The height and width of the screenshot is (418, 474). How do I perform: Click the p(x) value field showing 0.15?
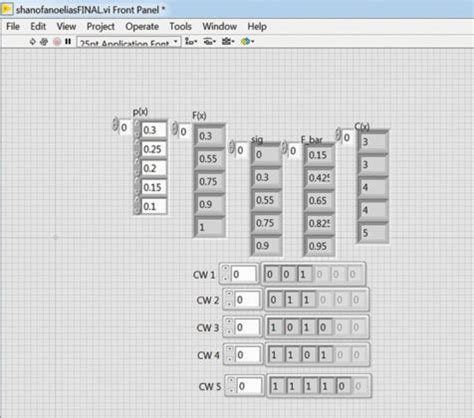tap(154, 187)
